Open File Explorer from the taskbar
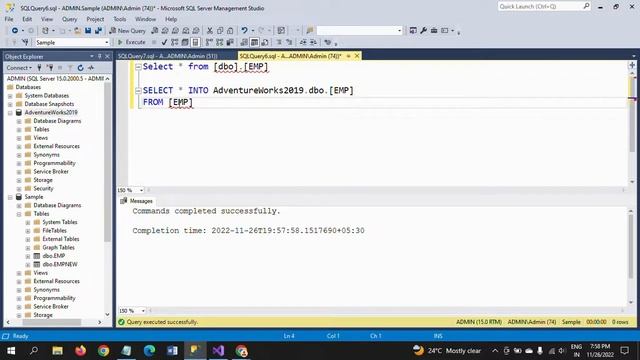This screenshot has height=360, width=640. (58, 351)
